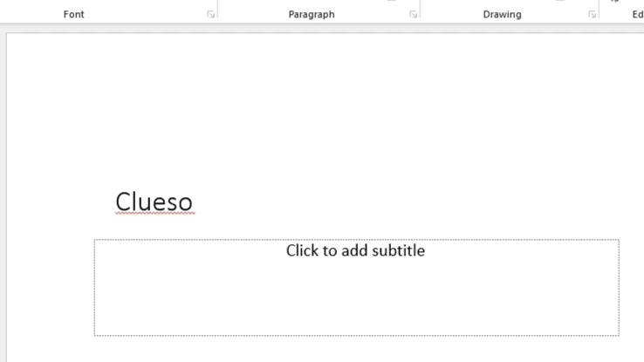Place the cursor just after the word Clueso
This screenshot has height=362, width=644.
(194, 201)
